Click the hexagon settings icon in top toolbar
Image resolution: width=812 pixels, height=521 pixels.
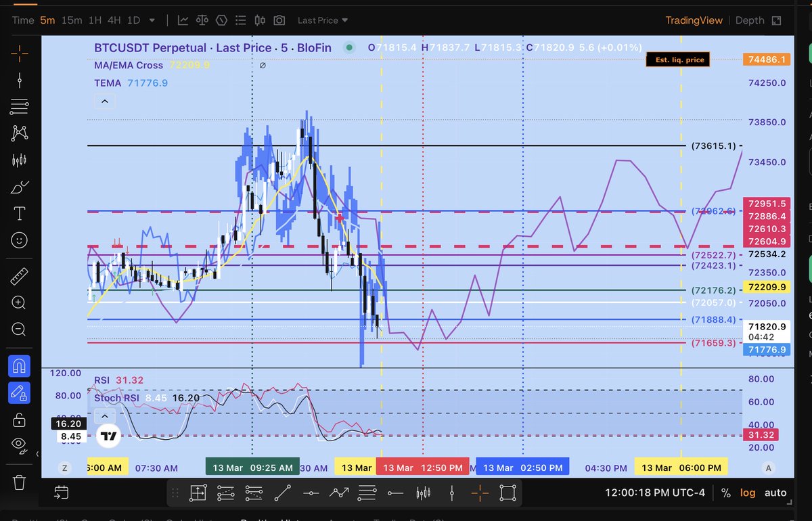221,20
